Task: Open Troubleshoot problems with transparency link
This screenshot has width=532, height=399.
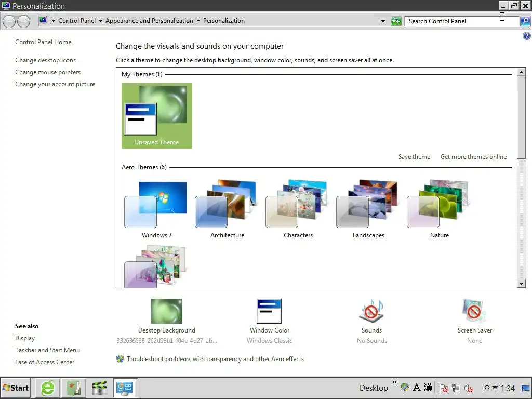Action: (x=215, y=359)
